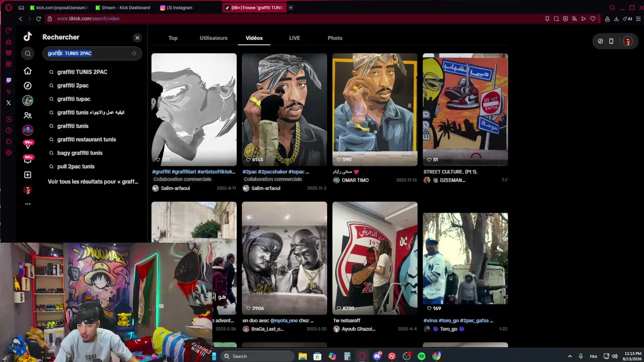Screen dimensions: 644x362
Task: Go back using browser back arrow
Action: tap(21, 19)
